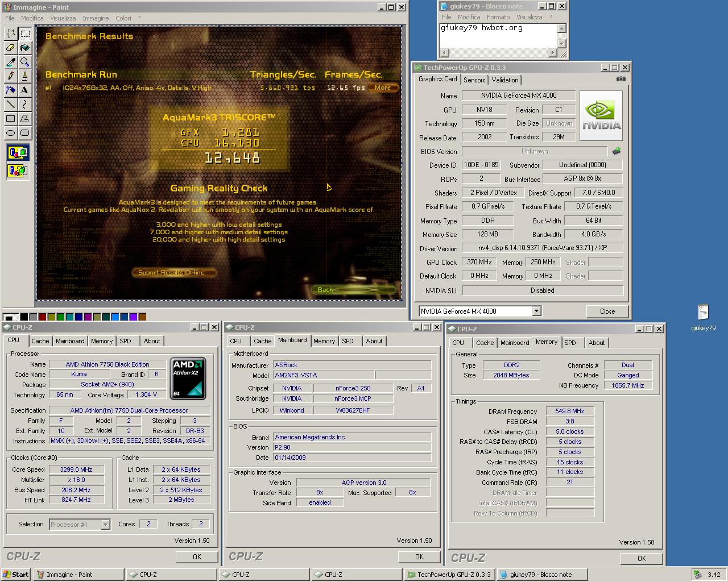
Task: Select the Text tool in Paint
Action: pos(24,90)
